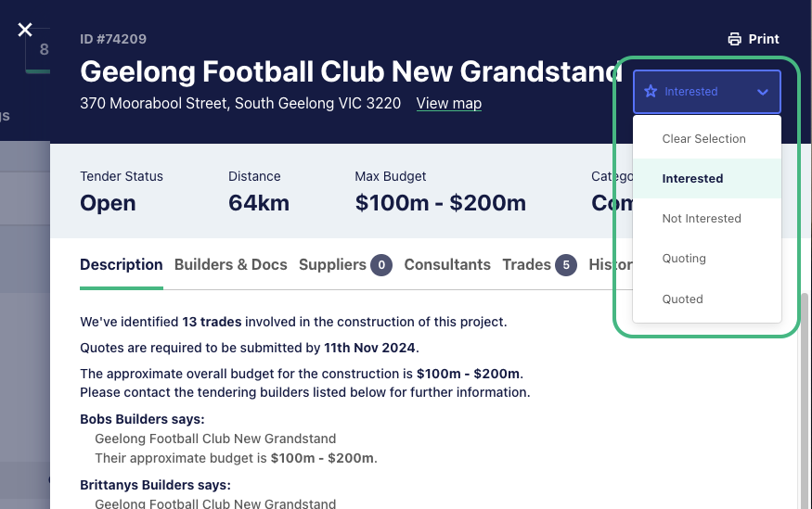The width and height of the screenshot is (812, 509).
Task: Open the View map link
Action: (448, 104)
